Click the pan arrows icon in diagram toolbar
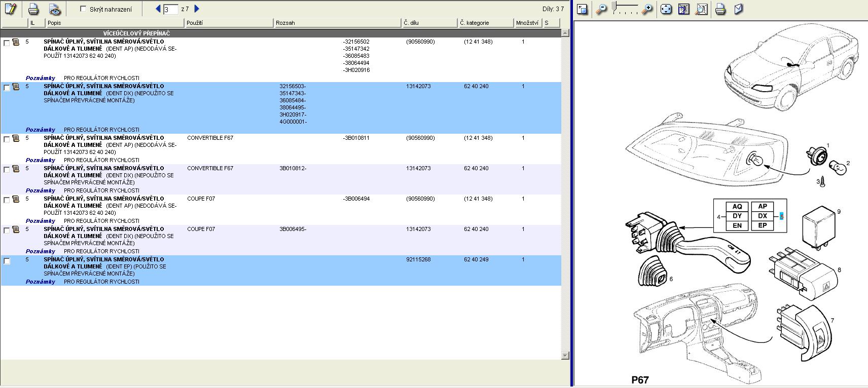Image resolution: width=868 pixels, height=388 pixels. tap(666, 9)
